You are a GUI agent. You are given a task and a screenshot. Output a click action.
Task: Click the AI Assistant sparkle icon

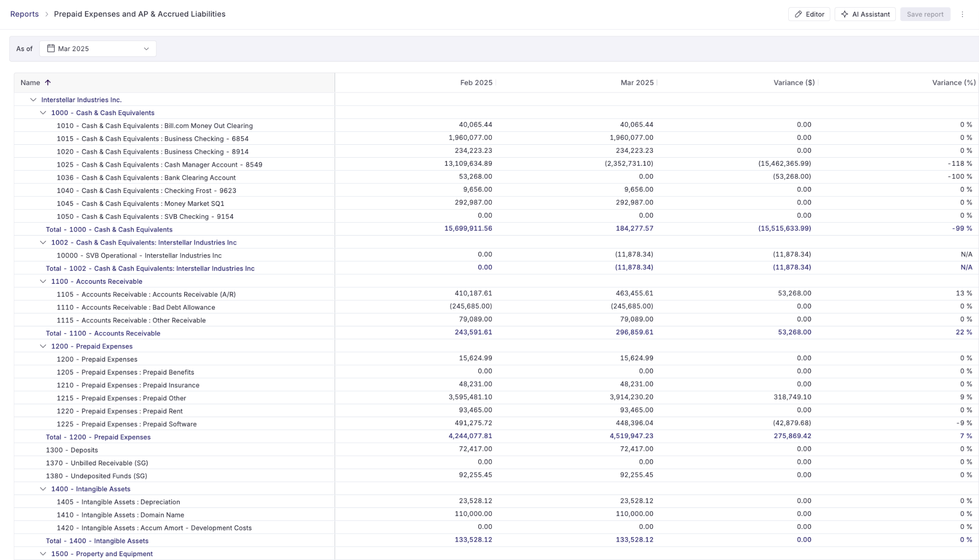pos(845,14)
